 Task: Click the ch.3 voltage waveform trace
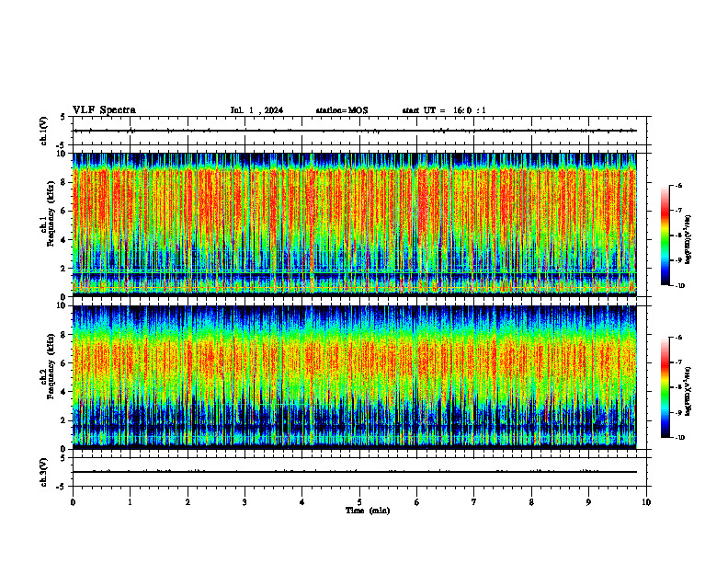[x=354, y=472]
